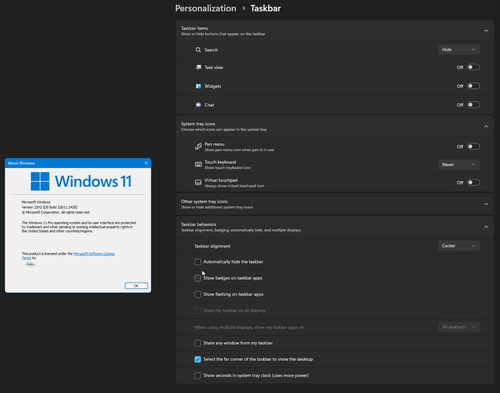Click the Widgets icon
The height and width of the screenshot is (393, 500).
(198, 86)
